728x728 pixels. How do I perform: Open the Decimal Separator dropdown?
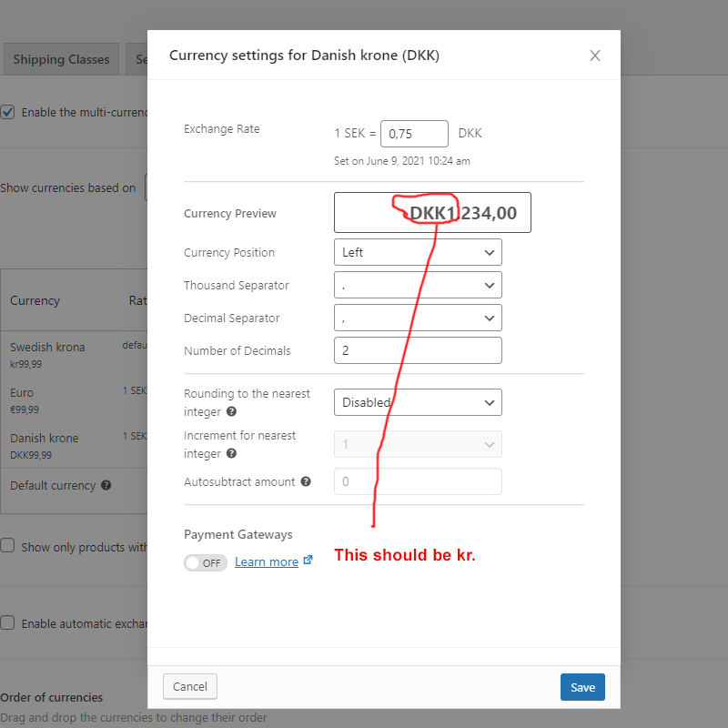[x=418, y=318]
